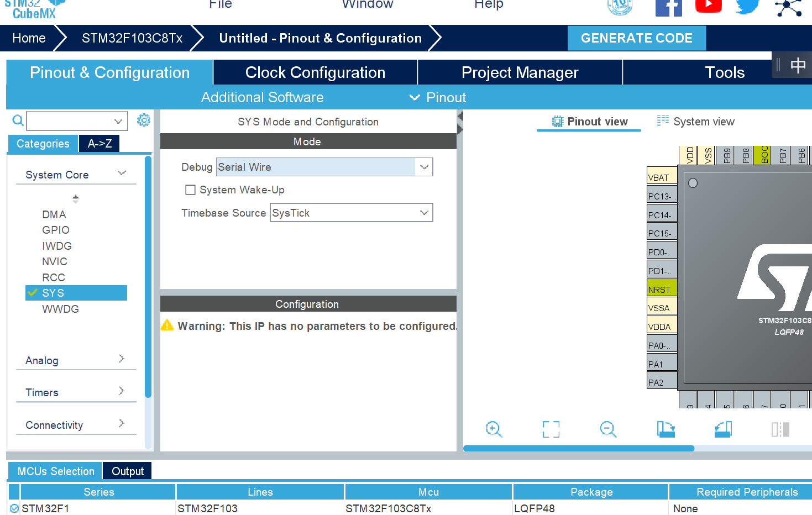Collapse the panel with left arrow

click(460, 117)
